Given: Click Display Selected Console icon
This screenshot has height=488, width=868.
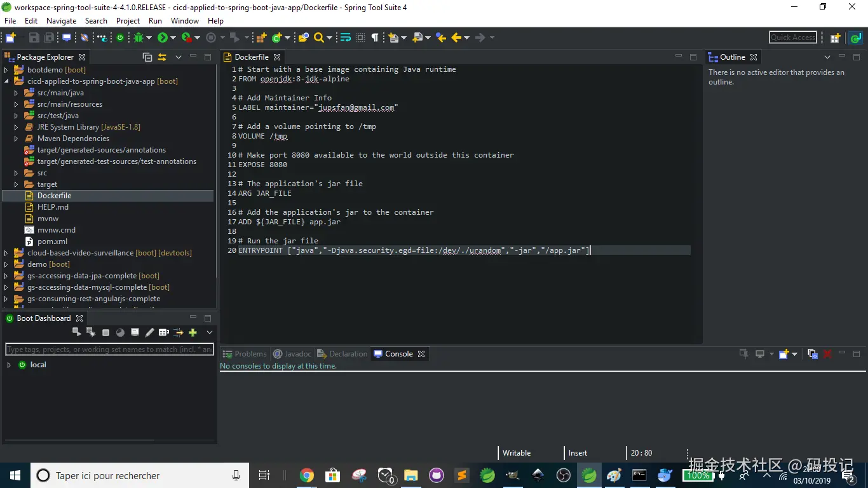Looking at the screenshot, I should (759, 354).
